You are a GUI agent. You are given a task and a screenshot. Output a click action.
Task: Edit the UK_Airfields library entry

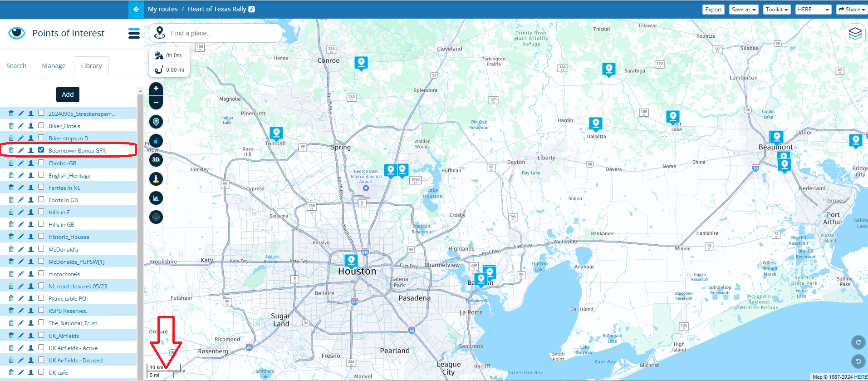pyautogui.click(x=21, y=336)
